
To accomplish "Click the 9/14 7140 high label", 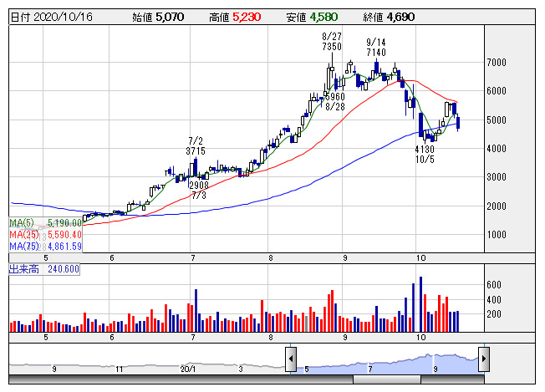I will click(375, 48).
